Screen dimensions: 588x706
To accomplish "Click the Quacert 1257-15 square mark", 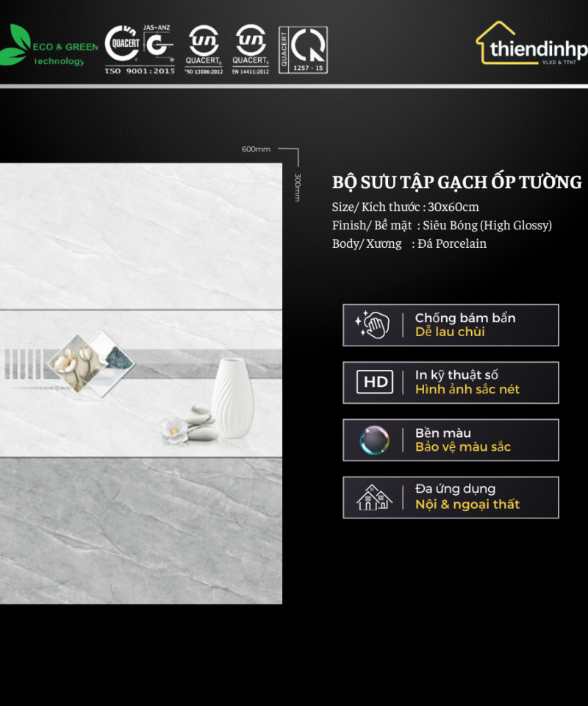I will [303, 49].
